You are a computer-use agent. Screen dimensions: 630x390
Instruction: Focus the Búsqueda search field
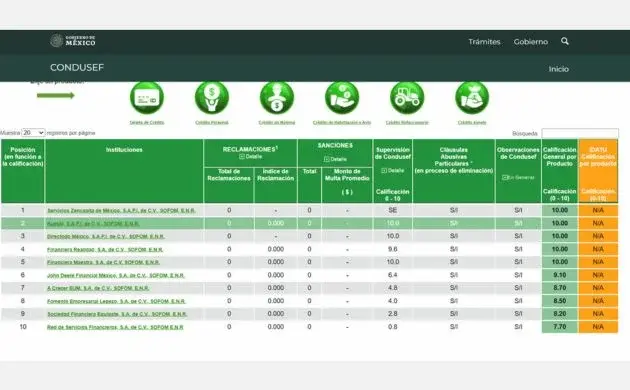(x=580, y=133)
